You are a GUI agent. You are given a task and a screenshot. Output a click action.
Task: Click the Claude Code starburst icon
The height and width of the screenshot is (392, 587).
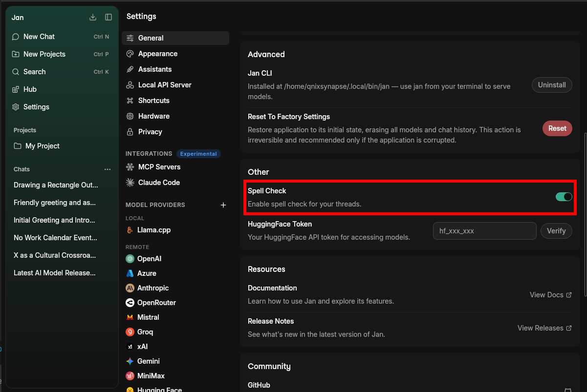click(130, 183)
